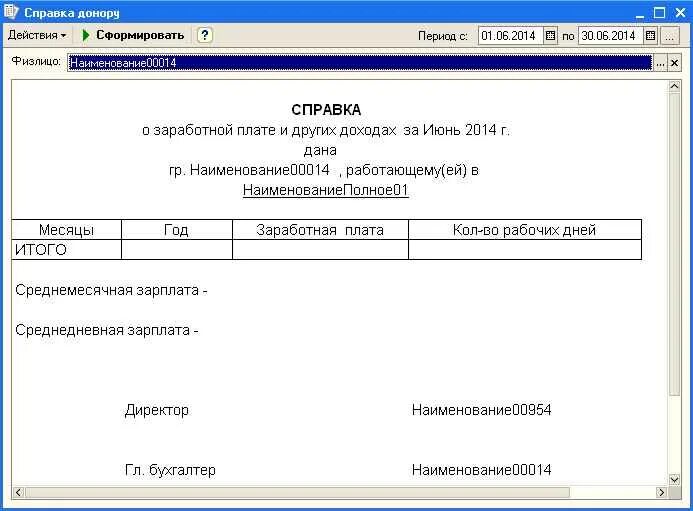Click the Среднедневная зарплата line
693x511 pixels.
tap(107, 330)
